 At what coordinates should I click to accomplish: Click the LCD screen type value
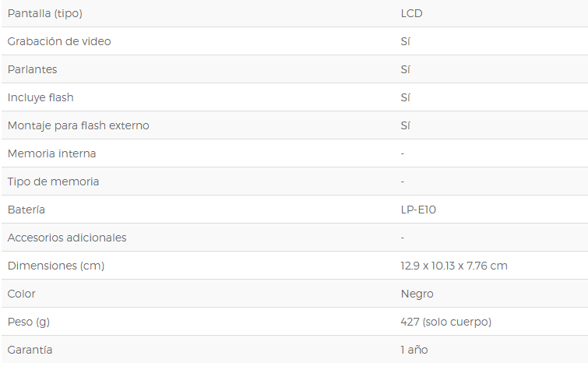411,13
